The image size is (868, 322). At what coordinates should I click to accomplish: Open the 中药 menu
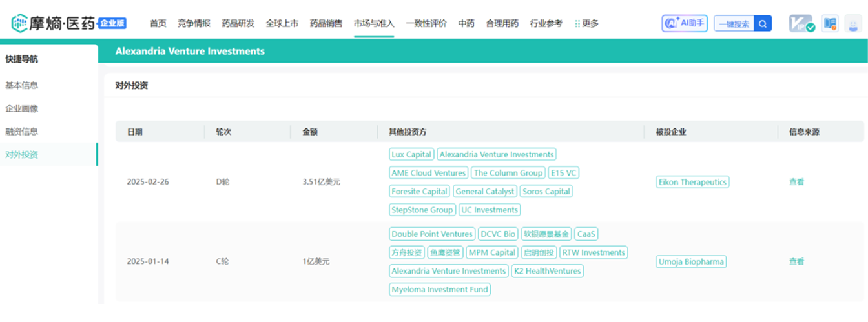[466, 23]
